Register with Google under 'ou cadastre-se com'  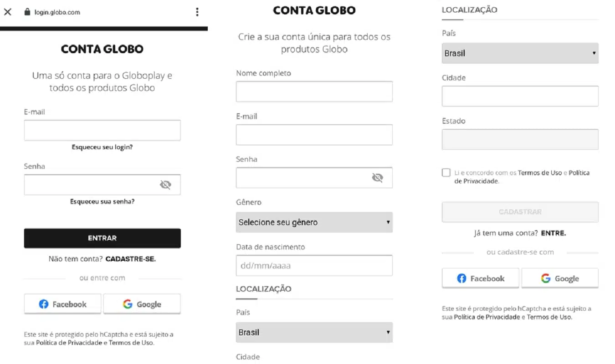pos(560,278)
